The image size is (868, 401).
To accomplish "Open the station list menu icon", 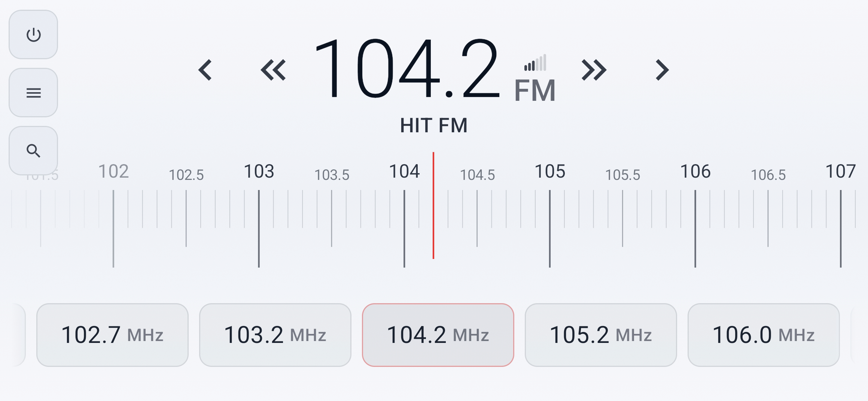I will click(33, 93).
